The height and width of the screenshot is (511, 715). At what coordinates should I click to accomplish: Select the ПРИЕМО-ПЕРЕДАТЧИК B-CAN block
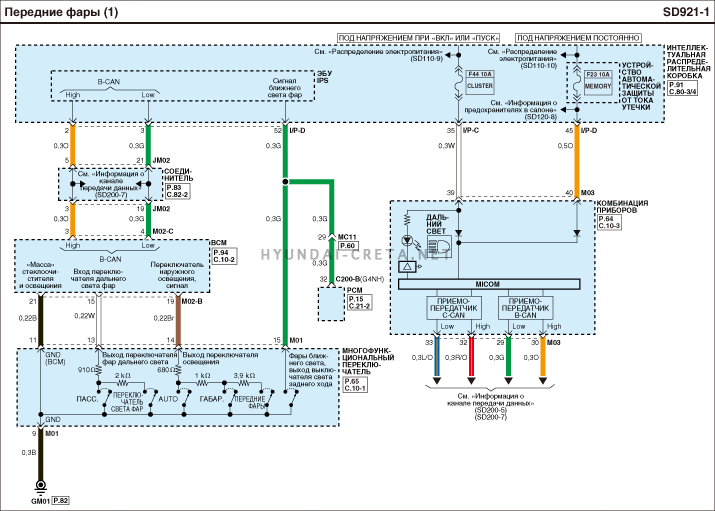tap(525, 308)
